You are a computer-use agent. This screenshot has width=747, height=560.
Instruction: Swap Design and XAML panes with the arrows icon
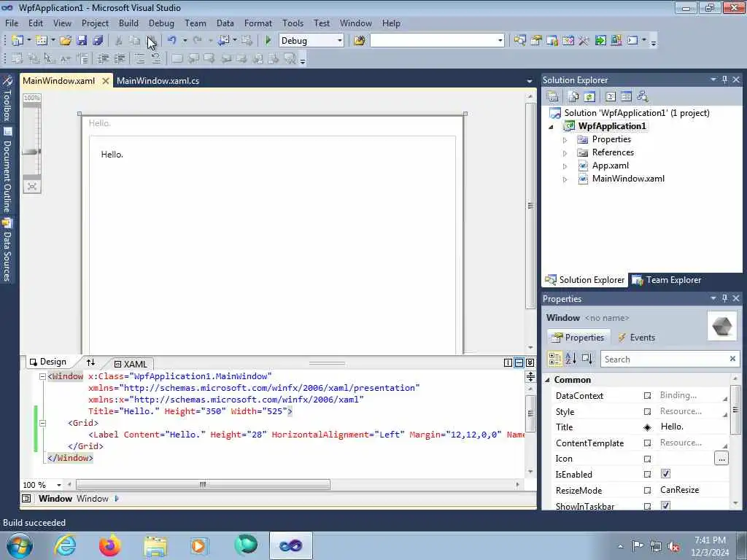coord(90,362)
